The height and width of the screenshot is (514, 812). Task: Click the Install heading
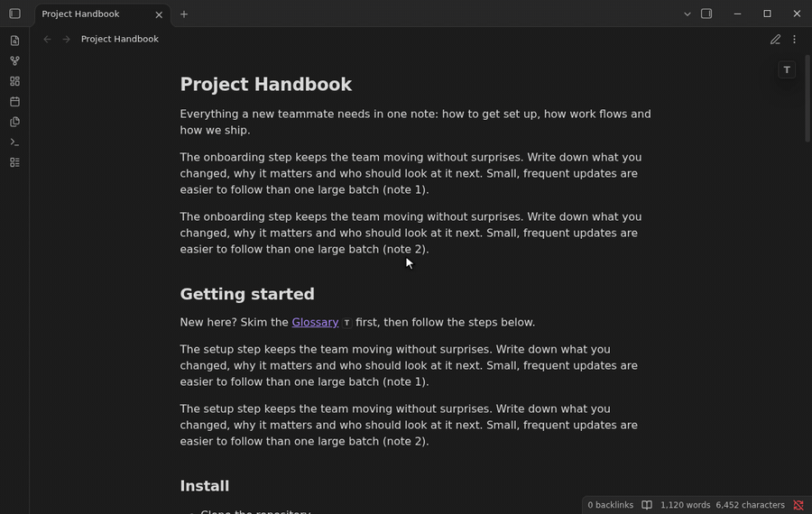tap(205, 486)
